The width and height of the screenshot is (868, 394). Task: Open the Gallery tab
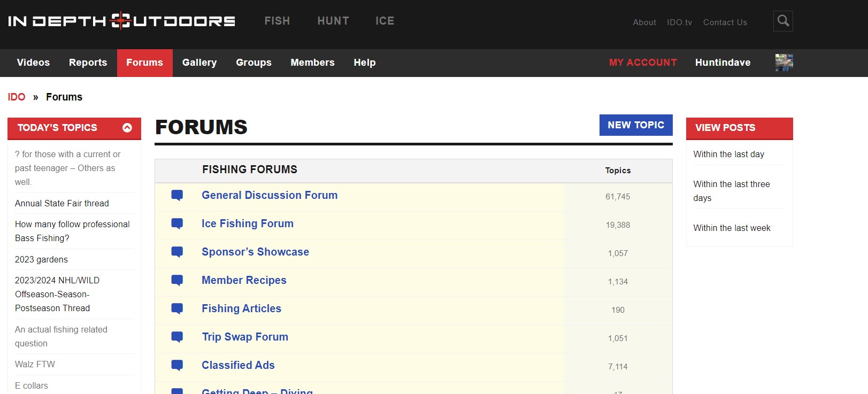pos(199,63)
